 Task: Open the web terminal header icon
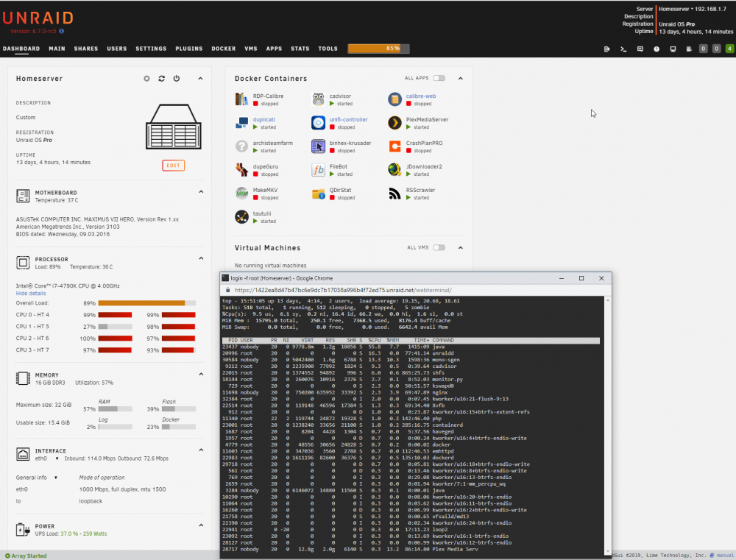click(623, 49)
